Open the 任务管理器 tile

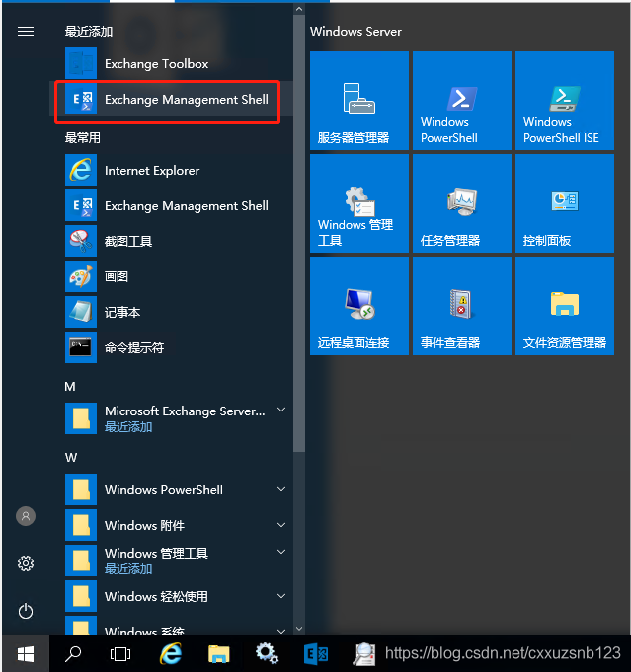tap(461, 203)
